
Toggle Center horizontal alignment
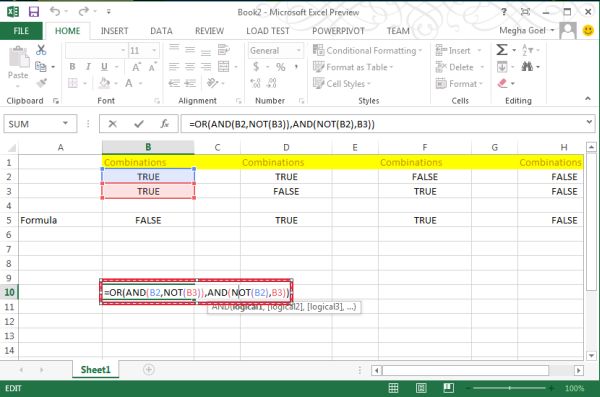[190, 67]
